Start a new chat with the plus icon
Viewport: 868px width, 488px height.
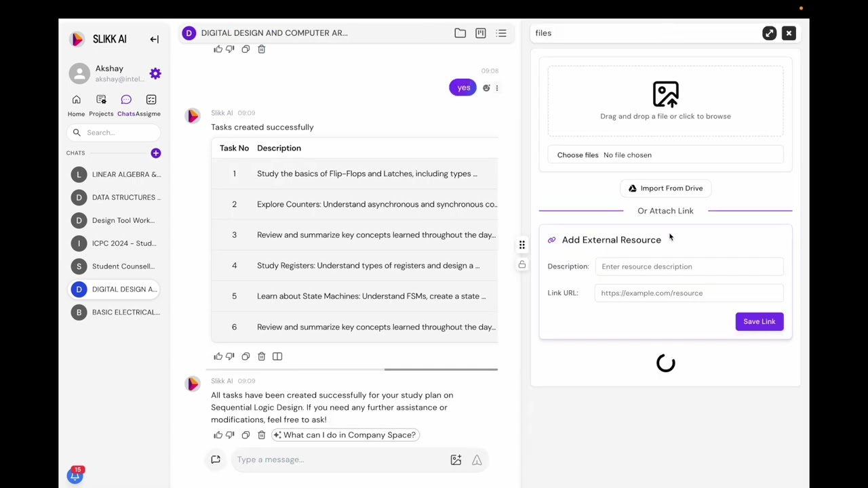[x=156, y=153]
